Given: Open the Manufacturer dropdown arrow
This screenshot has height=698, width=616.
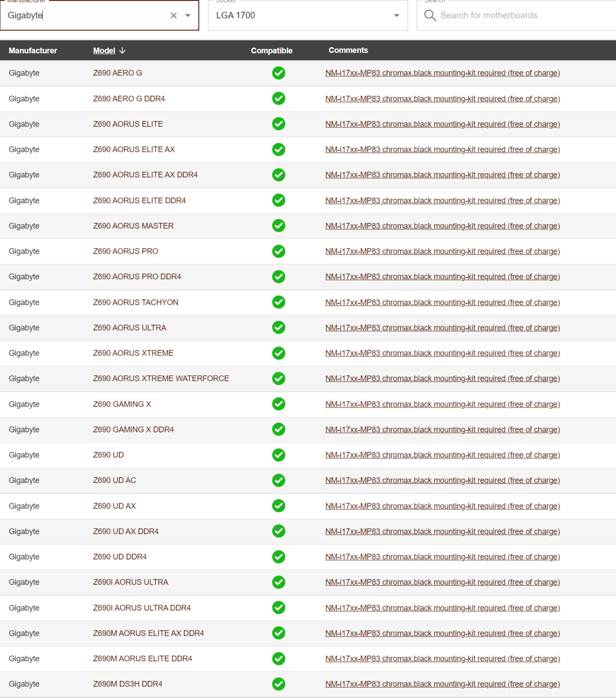Looking at the screenshot, I should [x=188, y=16].
